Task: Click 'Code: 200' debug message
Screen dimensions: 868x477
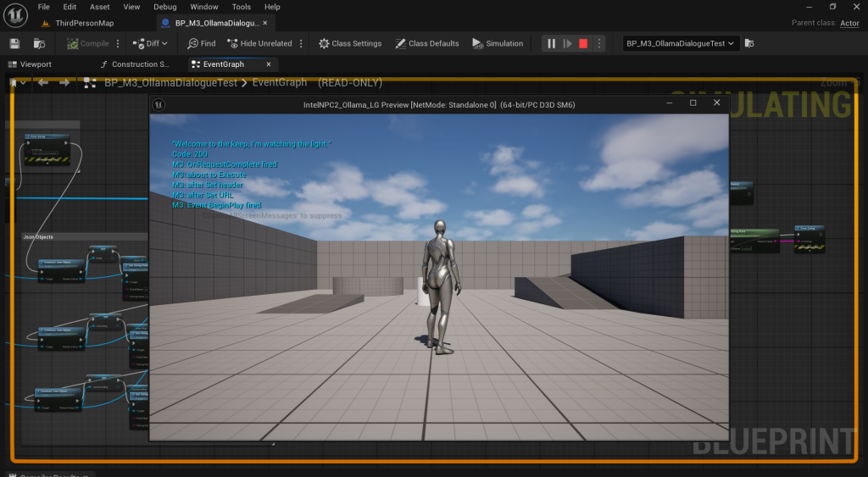Action: tap(190, 154)
